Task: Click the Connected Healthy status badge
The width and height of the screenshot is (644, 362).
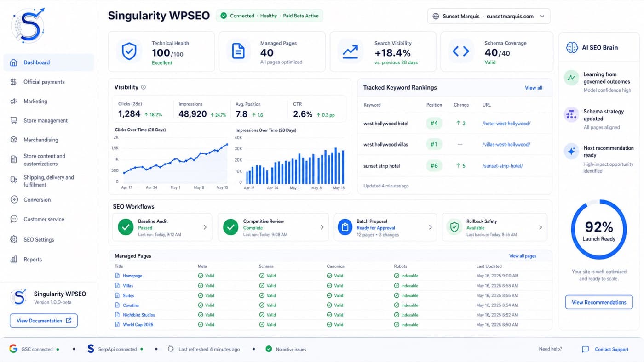Action: click(270, 16)
